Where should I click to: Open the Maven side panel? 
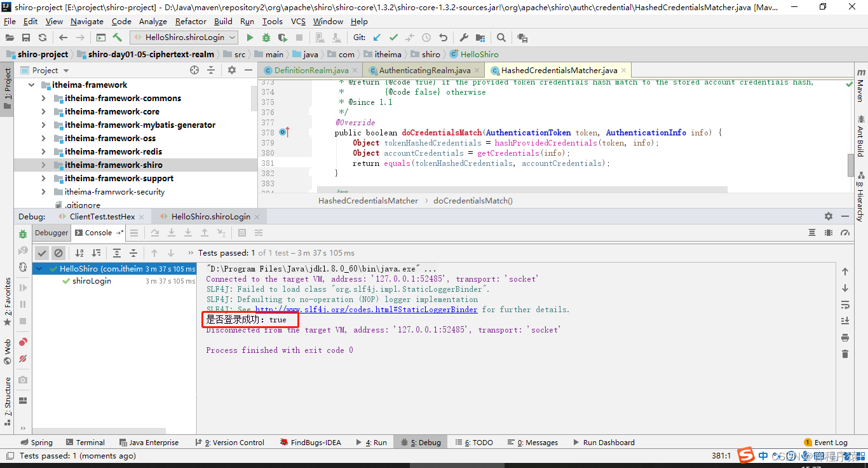click(x=860, y=85)
